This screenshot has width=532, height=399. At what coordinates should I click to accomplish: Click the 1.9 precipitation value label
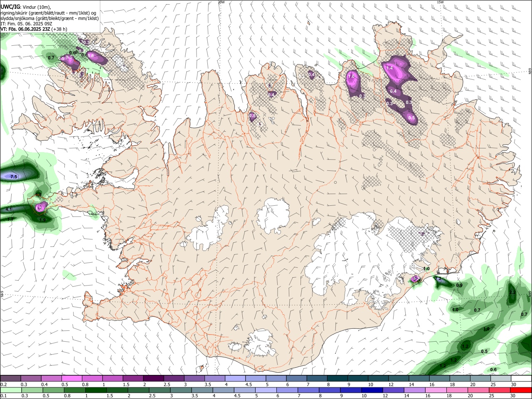(x=42, y=220)
